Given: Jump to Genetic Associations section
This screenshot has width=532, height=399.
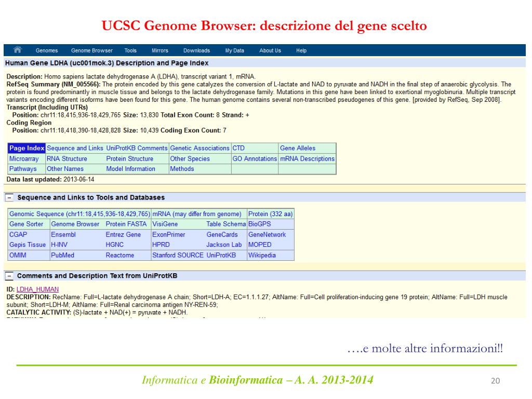Looking at the screenshot, I should pyautogui.click(x=200, y=148).
